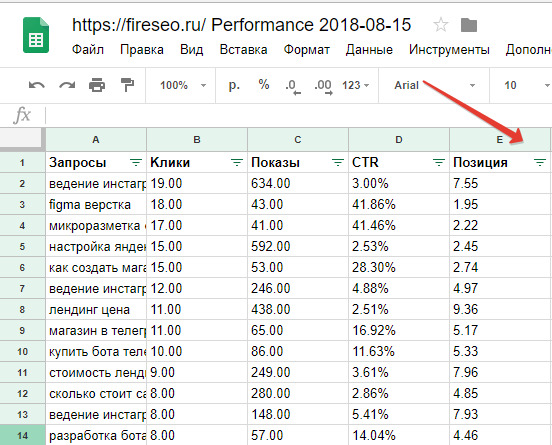Open the Формат menu
Viewport: 552px width, 445px height.
[x=307, y=50]
